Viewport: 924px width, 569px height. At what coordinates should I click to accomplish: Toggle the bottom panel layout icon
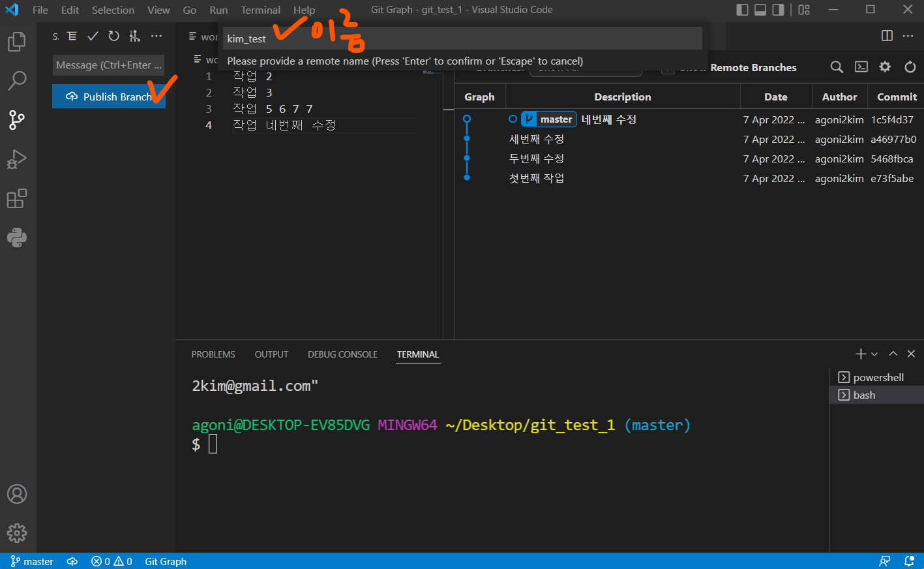(x=760, y=10)
